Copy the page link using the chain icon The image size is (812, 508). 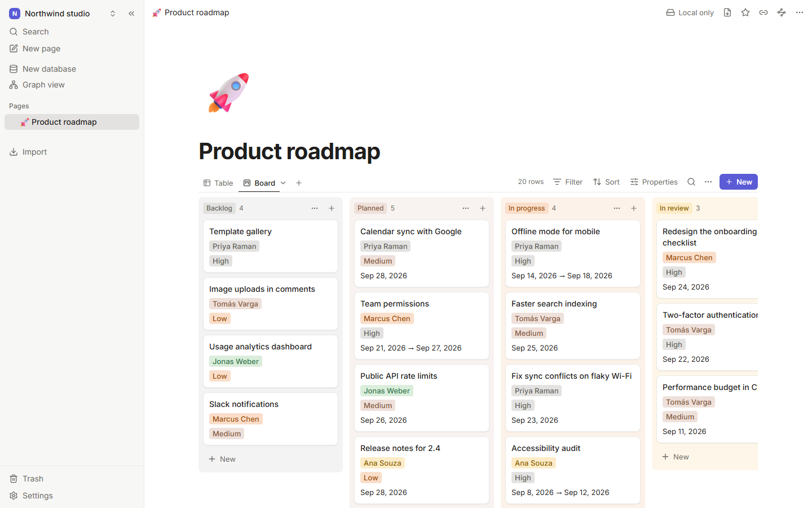tap(764, 12)
